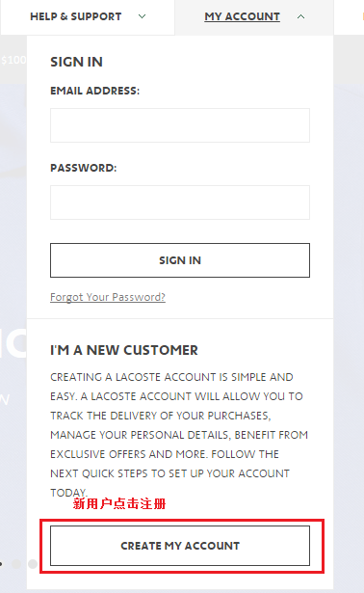Viewport: 364px width, 593px height.
Task: Open the HELP & SUPPORT menu
Action: tap(76, 16)
